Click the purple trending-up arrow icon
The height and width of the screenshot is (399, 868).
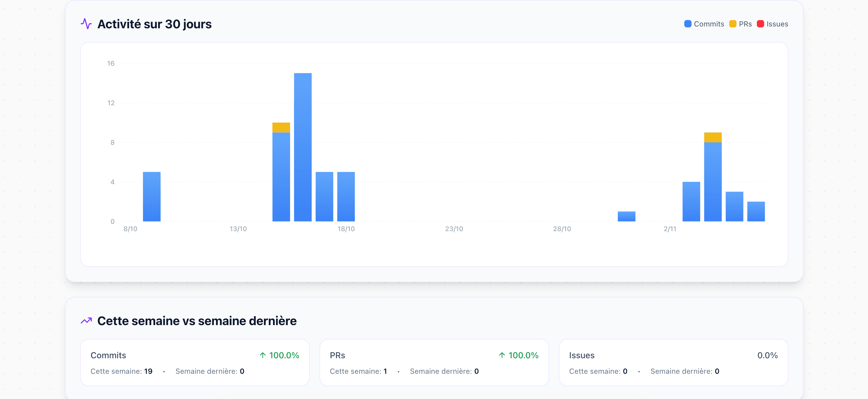tap(86, 321)
